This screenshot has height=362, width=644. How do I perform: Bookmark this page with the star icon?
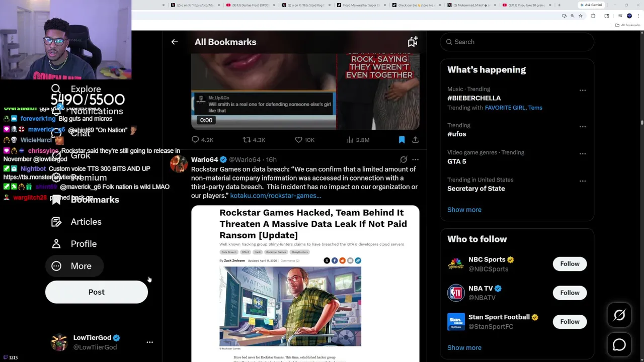(581, 16)
